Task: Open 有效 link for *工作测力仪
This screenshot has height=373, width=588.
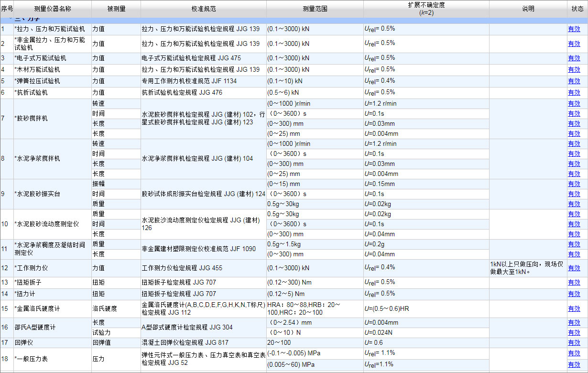Action: pos(574,268)
